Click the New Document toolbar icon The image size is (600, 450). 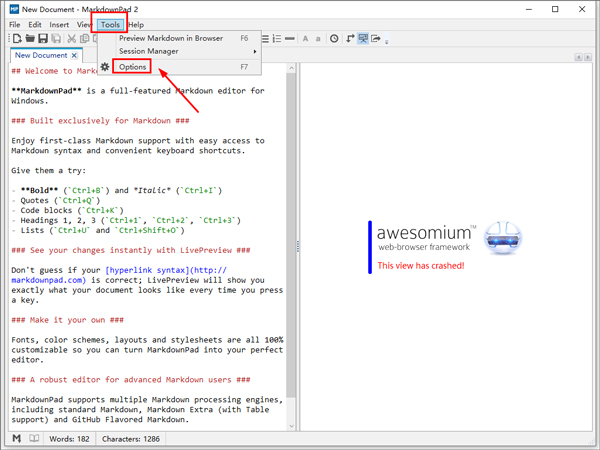tap(17, 39)
